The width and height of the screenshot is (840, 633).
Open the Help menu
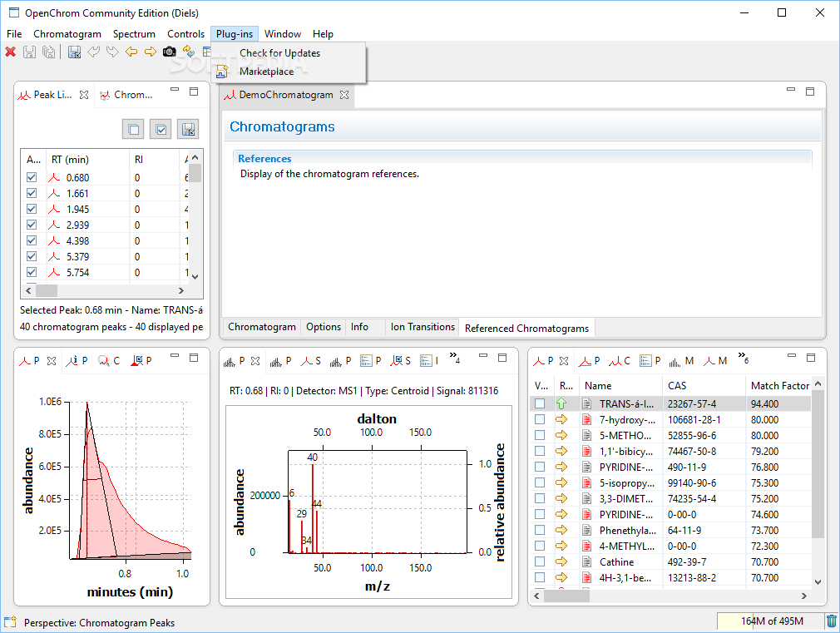click(323, 34)
